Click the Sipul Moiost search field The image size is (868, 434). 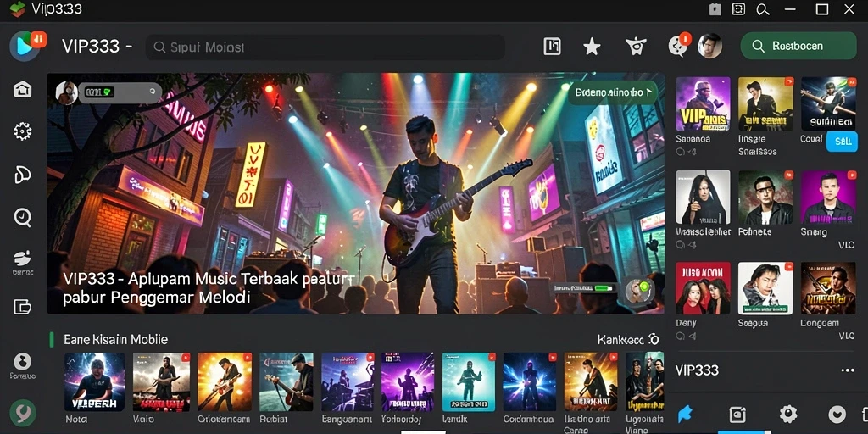click(x=325, y=47)
